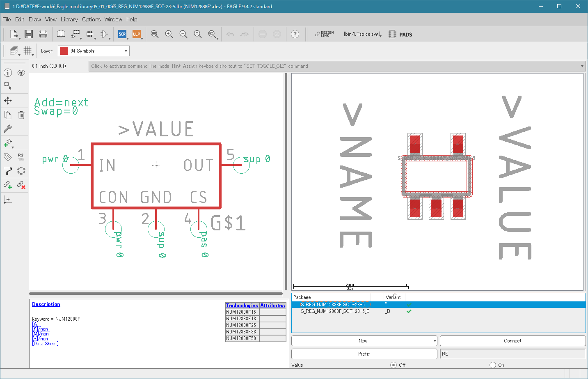Open the [Data Sheet] link
Screen dimensions: 588x379
[x=46, y=344]
